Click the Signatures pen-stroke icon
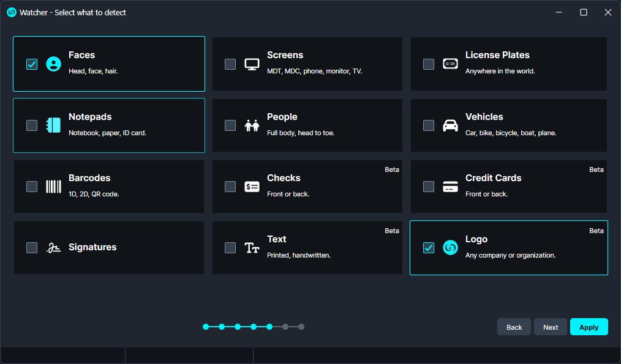 (x=53, y=248)
